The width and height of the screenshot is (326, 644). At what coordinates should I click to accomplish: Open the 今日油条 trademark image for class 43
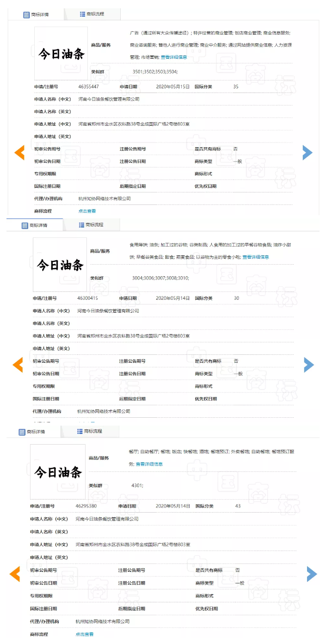tap(58, 471)
